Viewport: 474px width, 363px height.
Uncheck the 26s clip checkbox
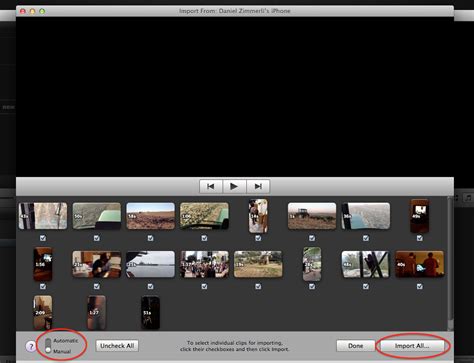(312, 286)
